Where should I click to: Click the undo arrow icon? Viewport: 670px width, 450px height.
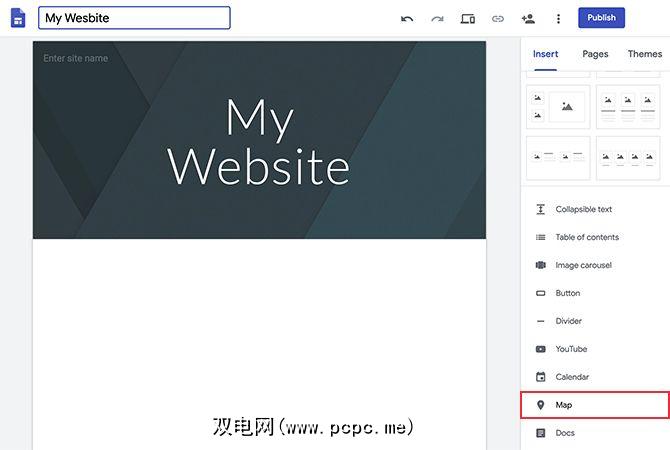407,19
